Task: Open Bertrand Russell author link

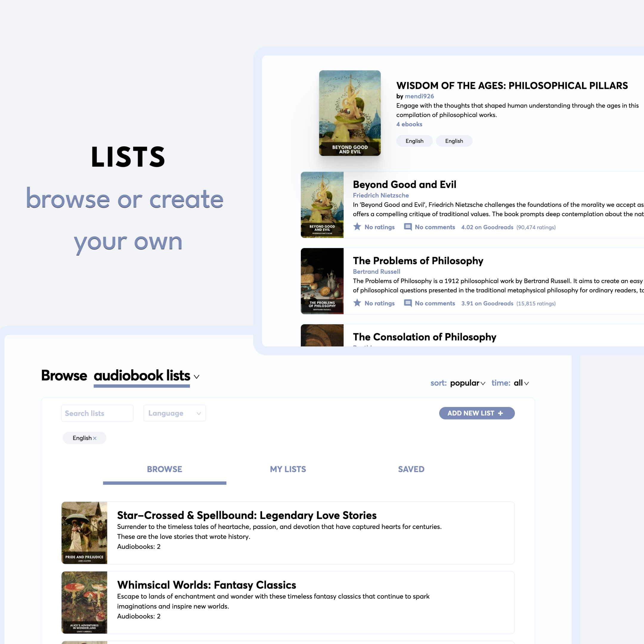Action: (x=376, y=272)
